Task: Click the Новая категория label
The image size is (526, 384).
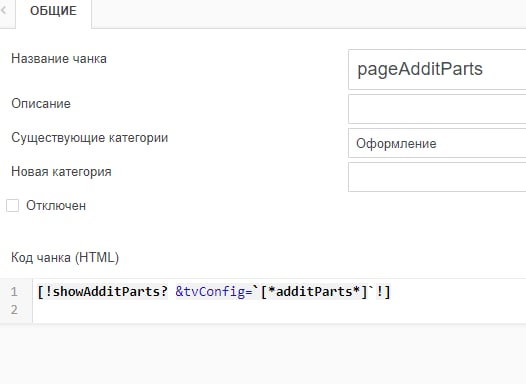Action: pos(61,172)
